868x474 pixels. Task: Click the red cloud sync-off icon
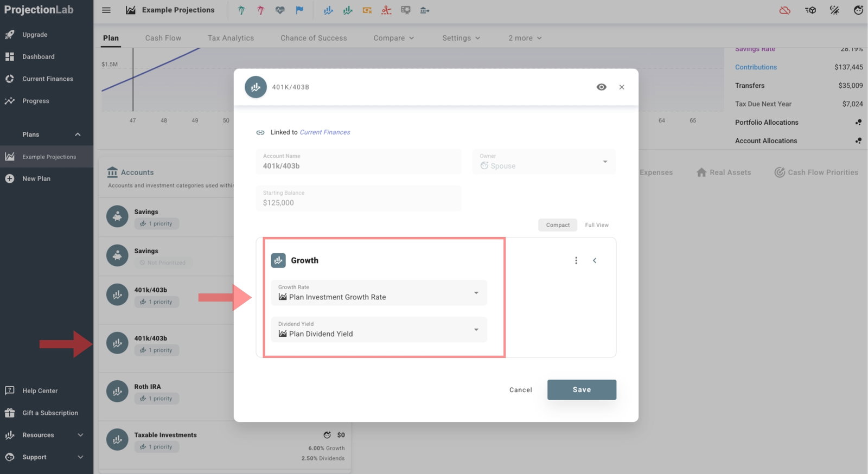pyautogui.click(x=784, y=10)
